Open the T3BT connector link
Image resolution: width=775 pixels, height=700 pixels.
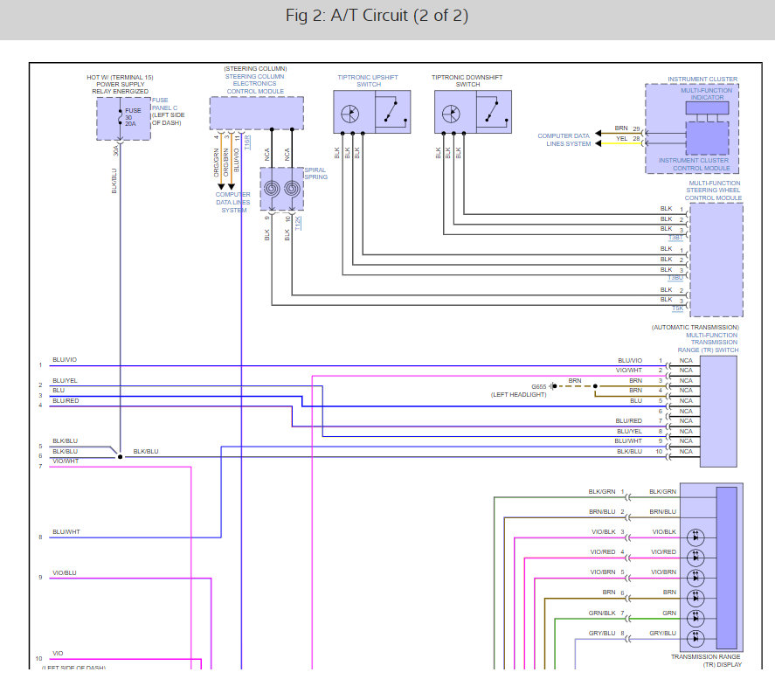pyautogui.click(x=675, y=238)
